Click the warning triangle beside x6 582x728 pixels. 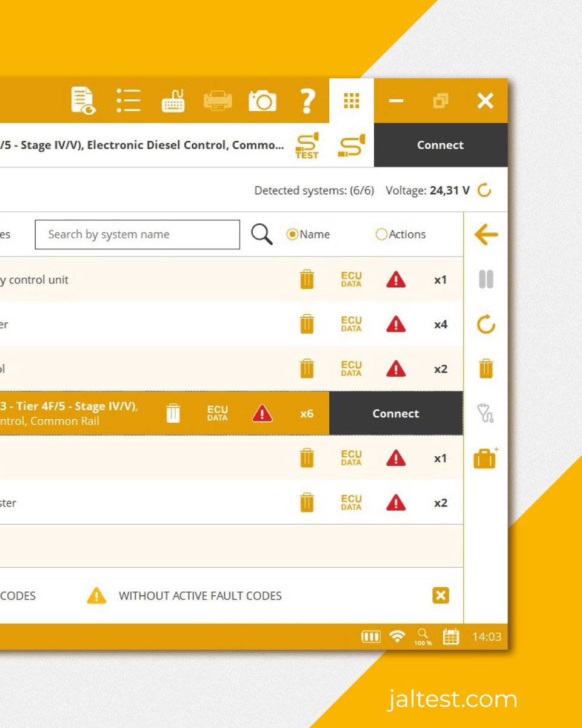click(x=262, y=414)
